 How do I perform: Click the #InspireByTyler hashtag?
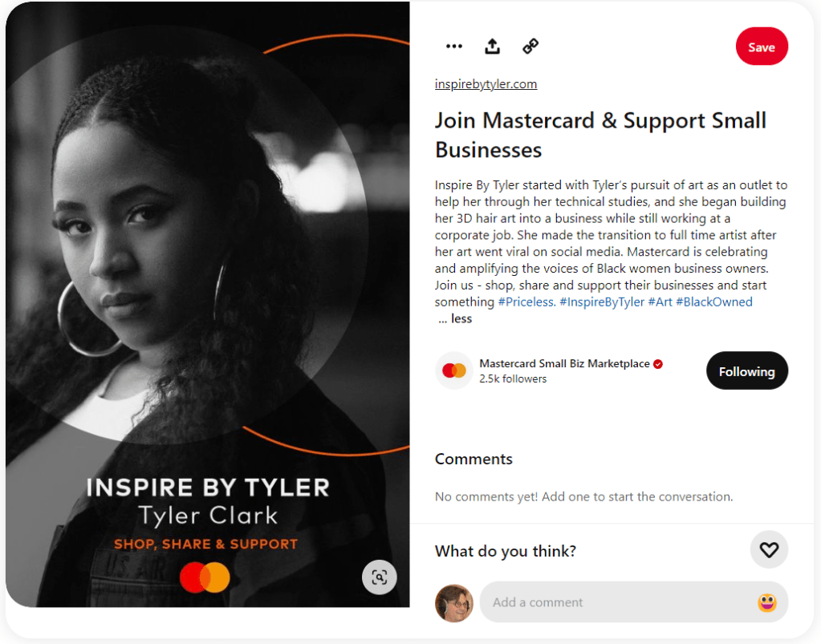point(602,302)
